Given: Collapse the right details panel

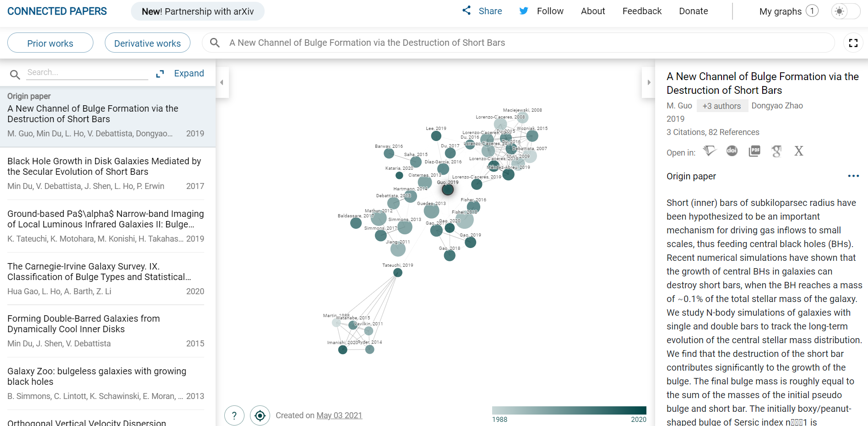Looking at the screenshot, I should coord(649,82).
